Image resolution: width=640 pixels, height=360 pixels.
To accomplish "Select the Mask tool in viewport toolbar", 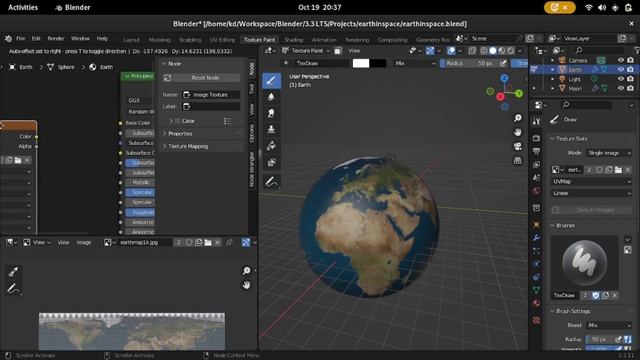I will pos(271,162).
